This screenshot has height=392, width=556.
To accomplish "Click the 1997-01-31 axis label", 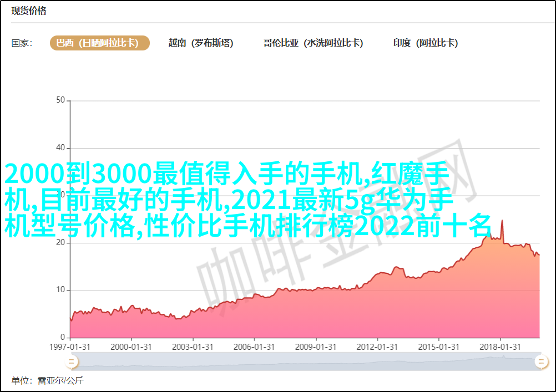I will pos(69,347).
